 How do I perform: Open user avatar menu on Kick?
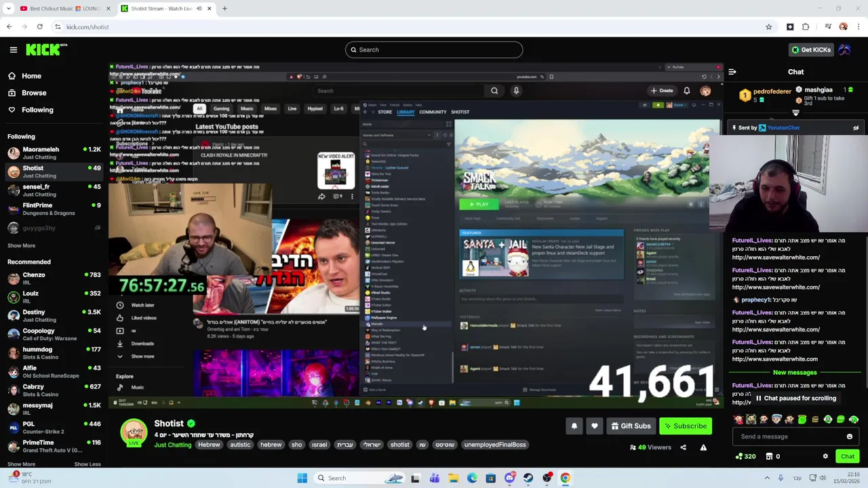844,49
